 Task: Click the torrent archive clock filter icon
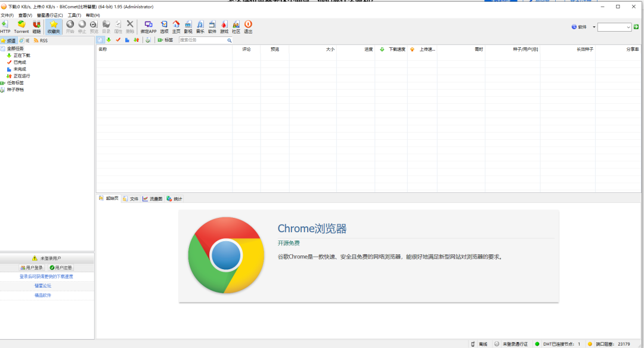(x=148, y=40)
